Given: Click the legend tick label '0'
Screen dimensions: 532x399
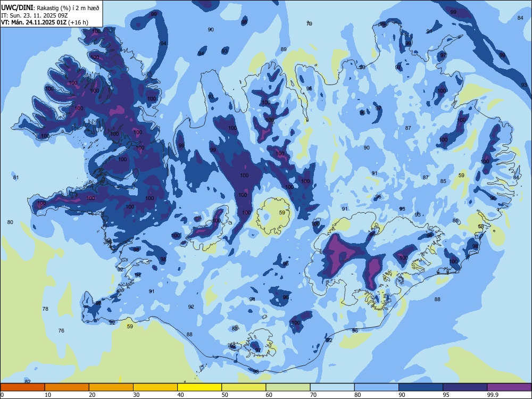Looking at the screenshot, I should [x=2, y=395].
